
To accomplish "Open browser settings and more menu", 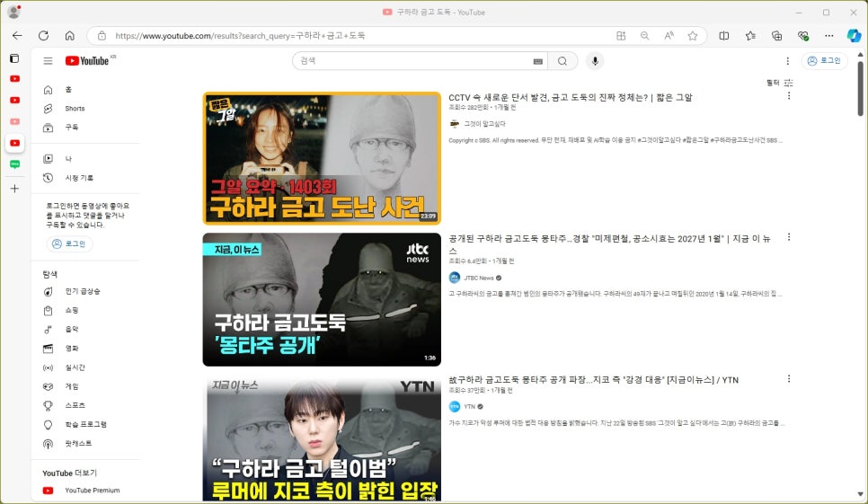I will click(828, 35).
